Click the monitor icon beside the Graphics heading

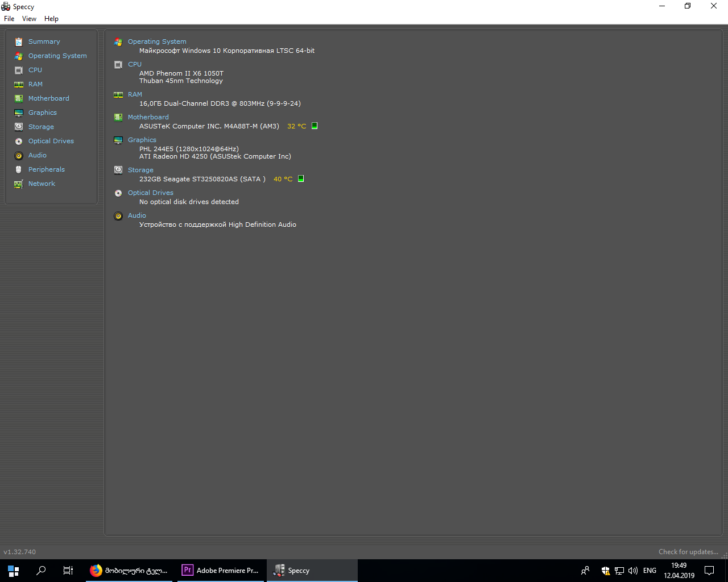pos(118,140)
